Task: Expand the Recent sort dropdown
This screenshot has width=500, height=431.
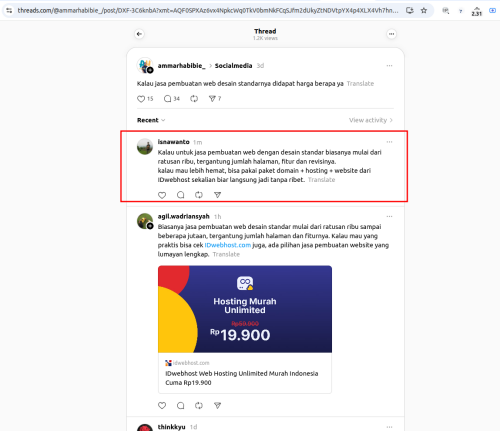Action: [x=151, y=120]
